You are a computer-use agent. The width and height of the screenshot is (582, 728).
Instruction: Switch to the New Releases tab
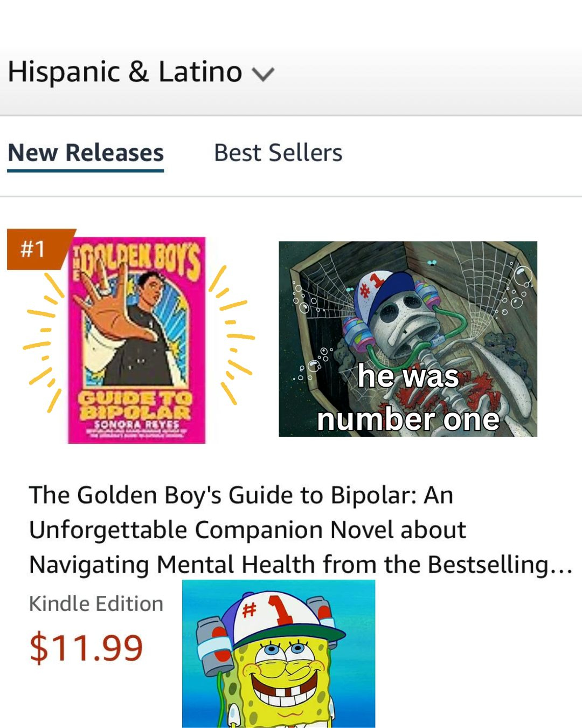(86, 153)
